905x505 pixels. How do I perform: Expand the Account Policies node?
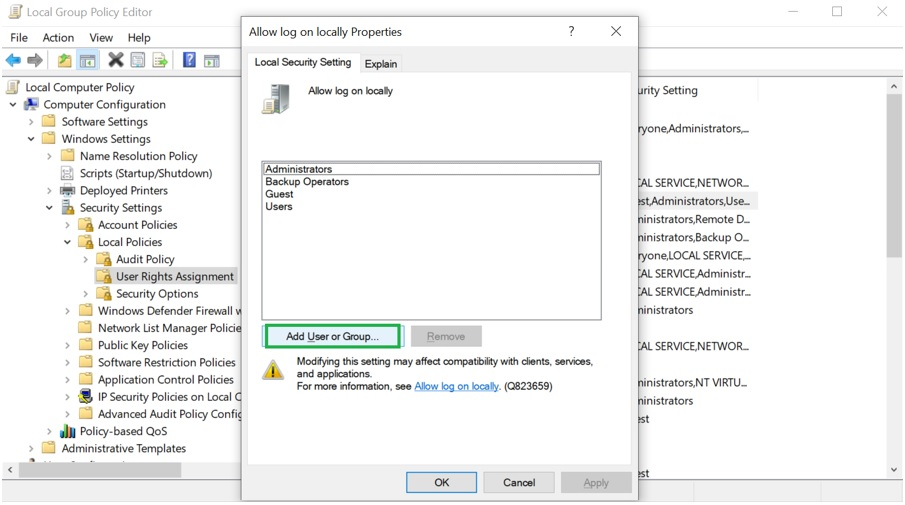pyautogui.click(x=68, y=225)
